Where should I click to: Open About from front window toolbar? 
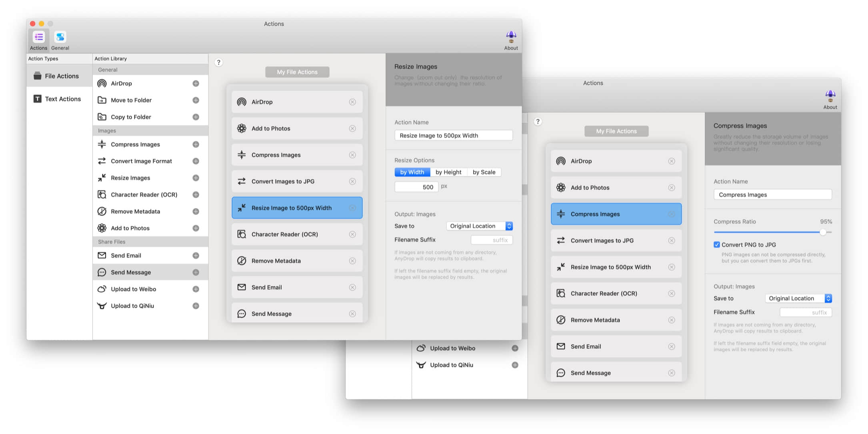tap(511, 40)
